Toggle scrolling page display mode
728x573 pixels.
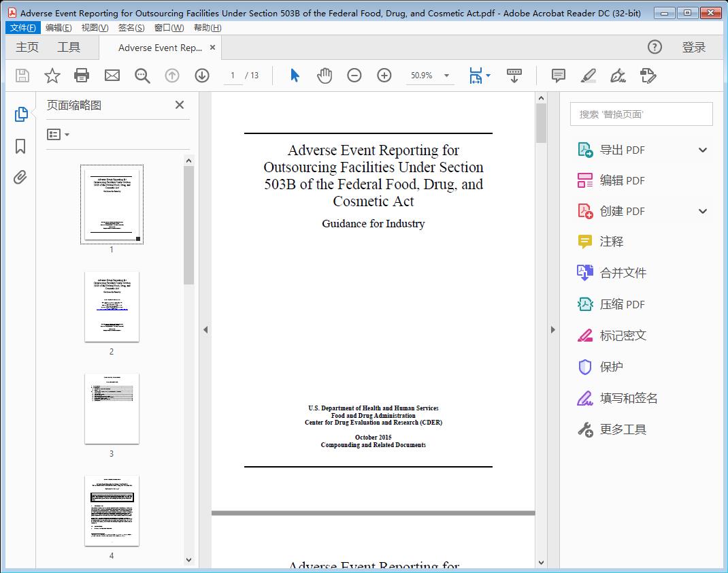[x=514, y=76]
